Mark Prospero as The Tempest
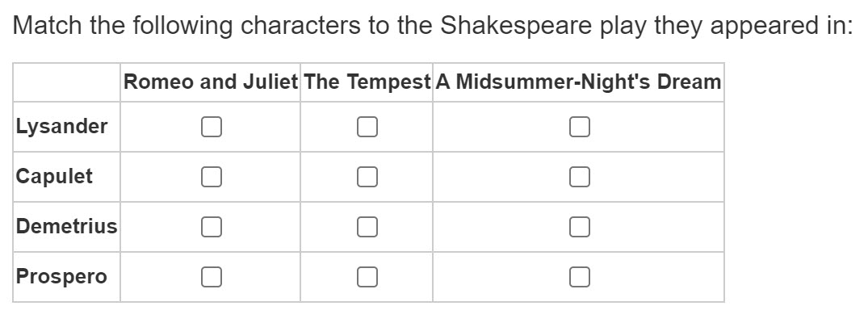Image resolution: width=868 pixels, height=327 pixels. pos(367,277)
